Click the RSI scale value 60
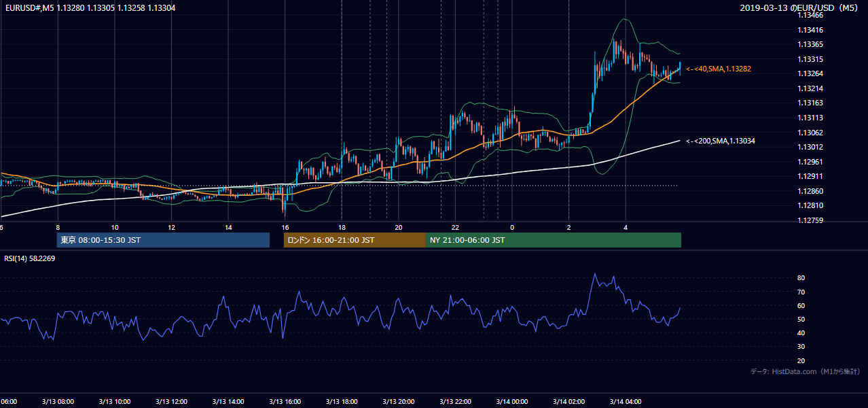868x408 pixels. pyautogui.click(x=801, y=305)
